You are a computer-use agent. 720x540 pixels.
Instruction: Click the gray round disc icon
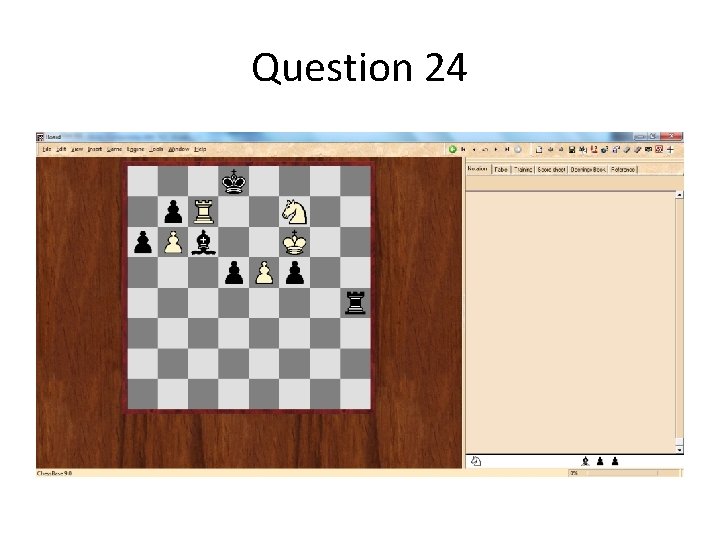pos(518,149)
